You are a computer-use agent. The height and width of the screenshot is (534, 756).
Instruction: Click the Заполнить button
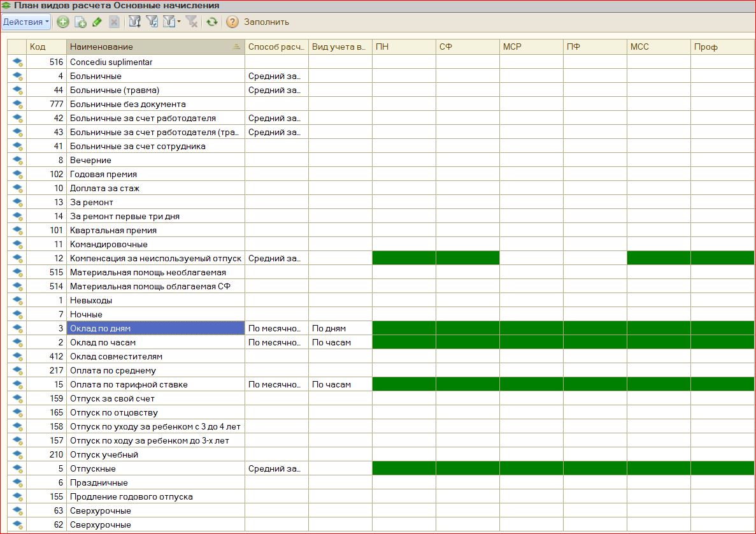267,22
